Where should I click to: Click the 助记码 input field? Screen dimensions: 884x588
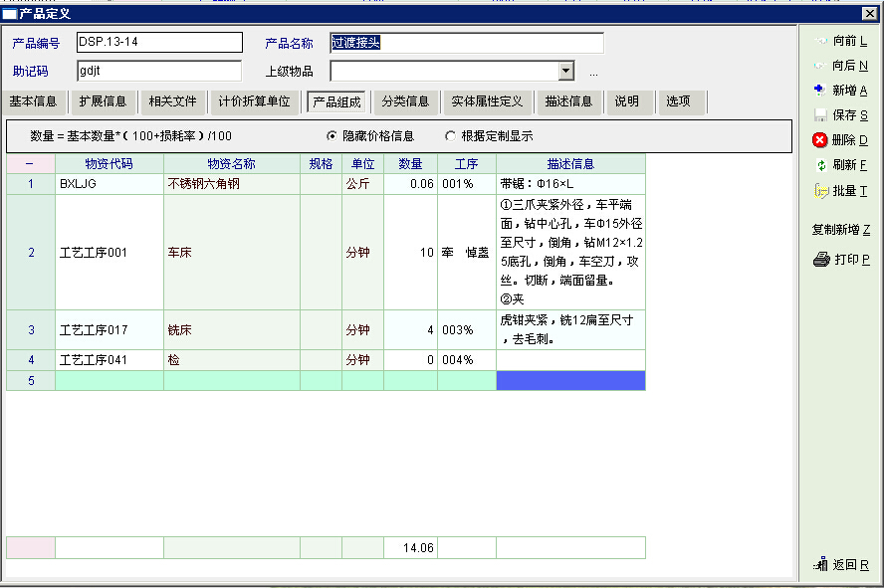click(x=159, y=71)
